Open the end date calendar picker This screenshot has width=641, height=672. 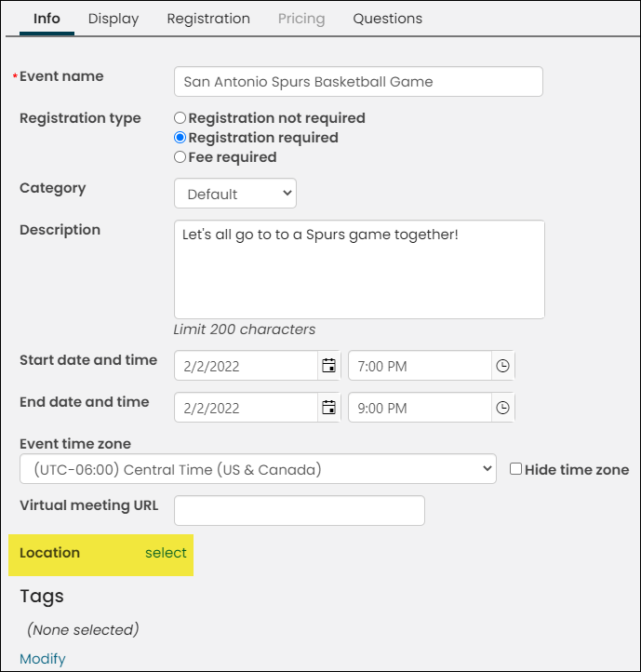[328, 408]
